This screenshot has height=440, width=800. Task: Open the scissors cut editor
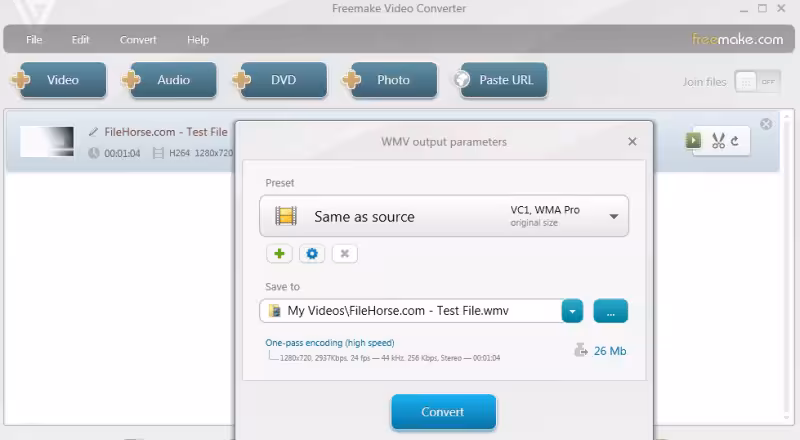click(718, 141)
